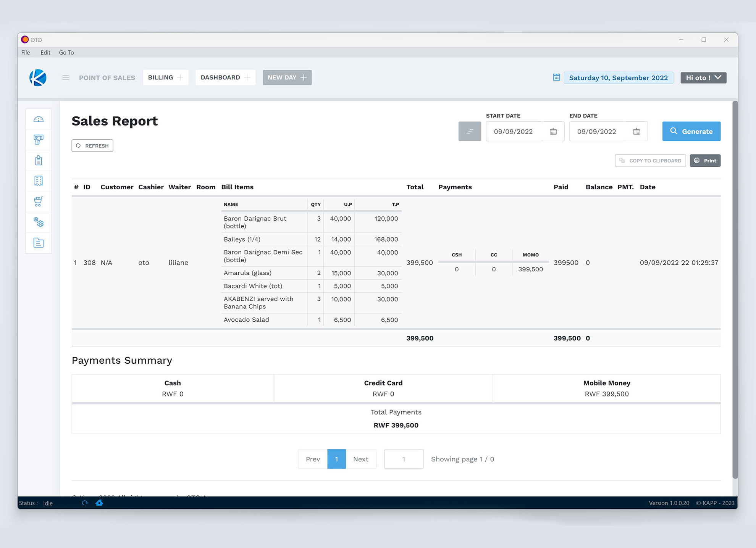This screenshot has height=548, width=756.
Task: Click the Generate button
Action: coord(691,131)
